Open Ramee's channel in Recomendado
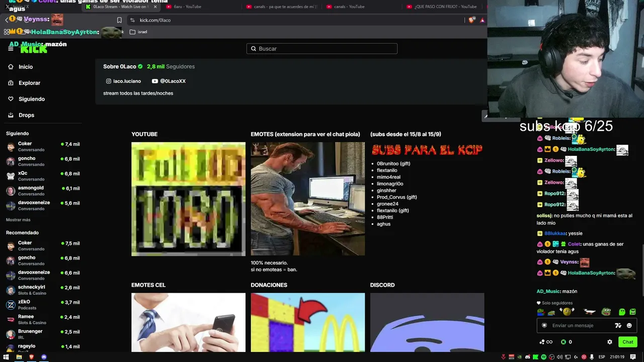The image size is (644, 362). (43, 319)
